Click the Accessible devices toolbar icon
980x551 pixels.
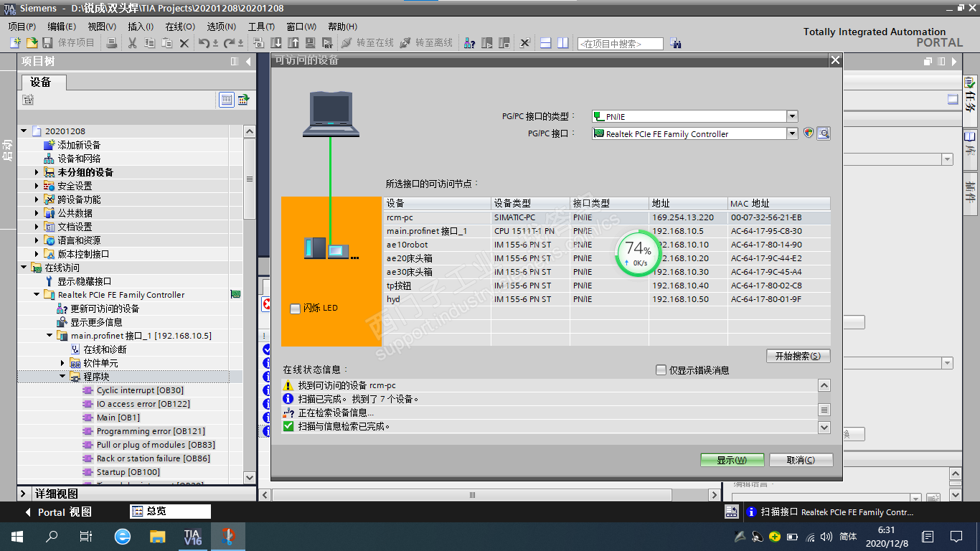pos(470,43)
